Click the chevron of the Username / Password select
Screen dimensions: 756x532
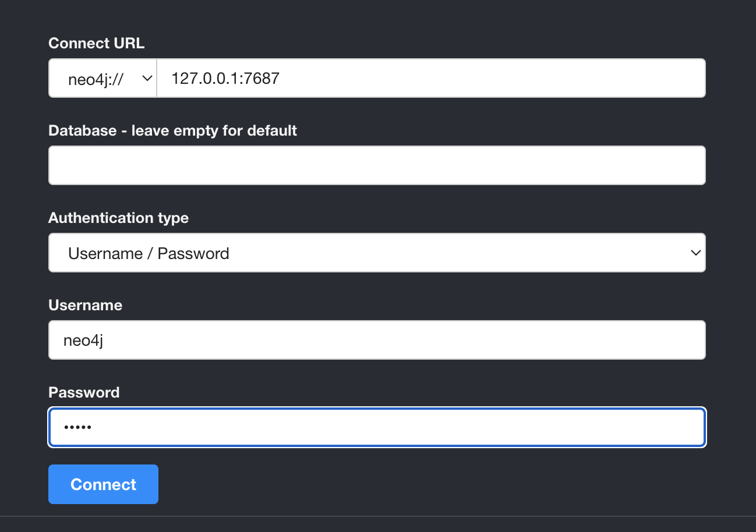coord(695,253)
